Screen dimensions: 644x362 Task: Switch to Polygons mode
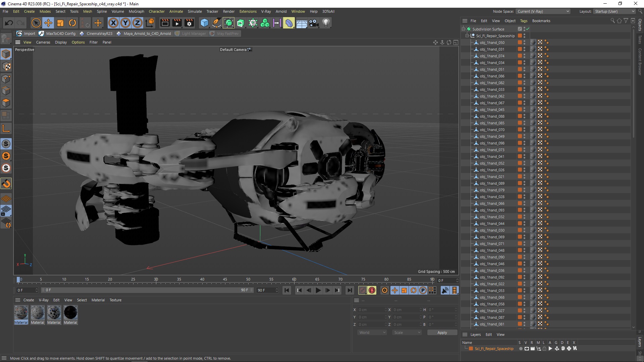[x=6, y=103]
